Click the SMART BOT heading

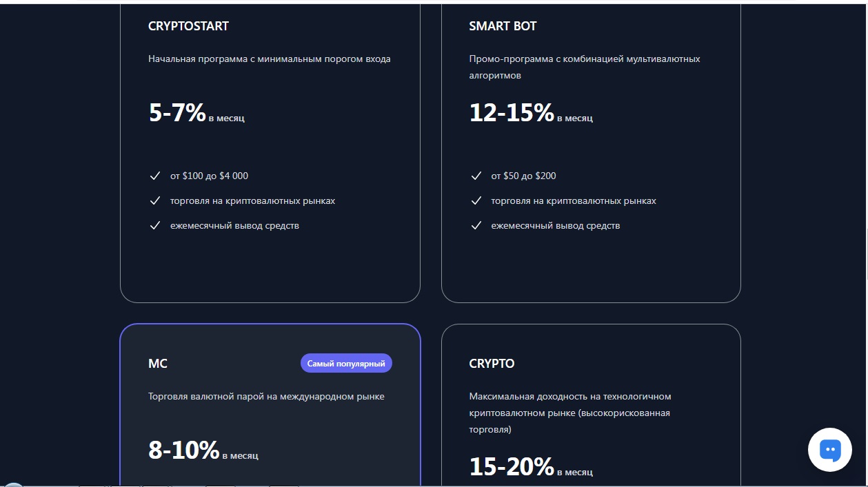pos(503,25)
